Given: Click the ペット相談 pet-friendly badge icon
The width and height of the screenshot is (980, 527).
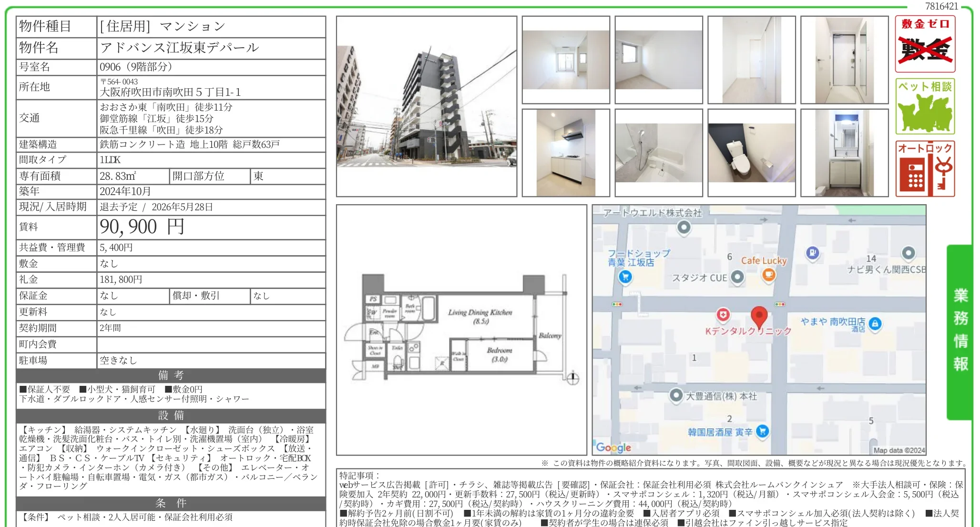Looking at the screenshot, I should click(x=925, y=106).
